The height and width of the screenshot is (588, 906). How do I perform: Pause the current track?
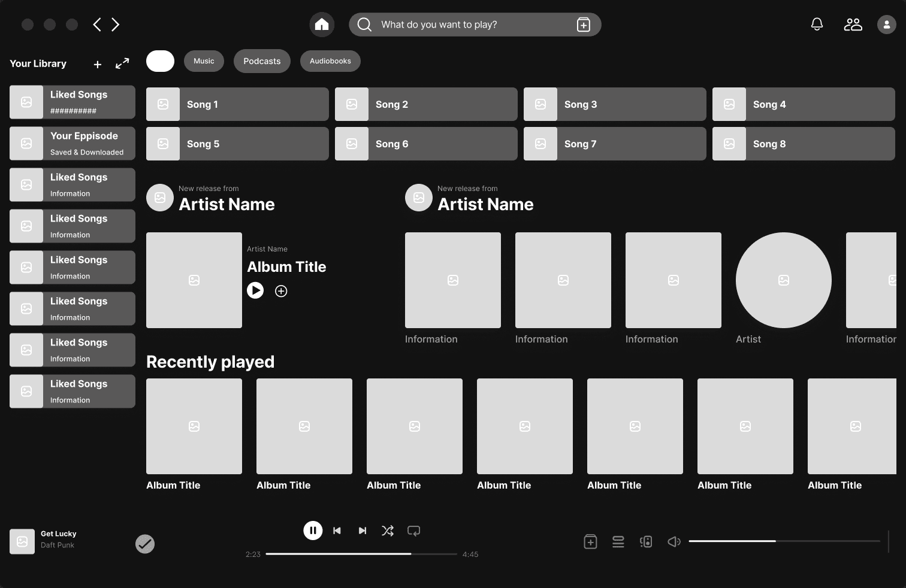point(313,531)
